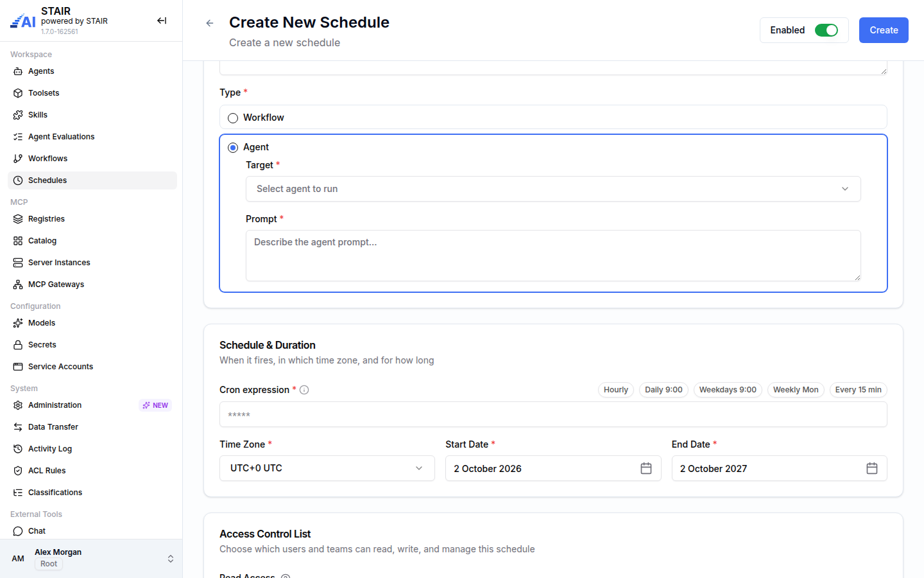
Task: Click the Activity Log history icon
Action: [18, 449]
